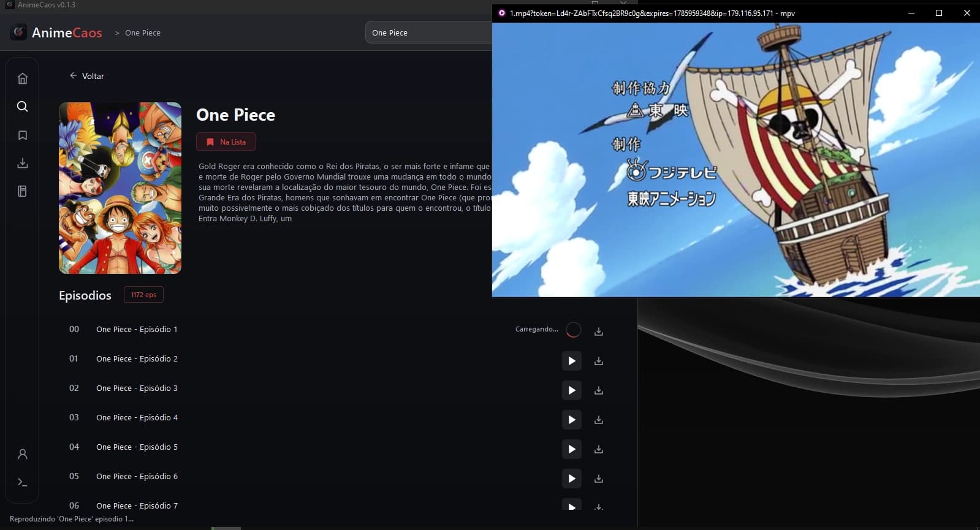Click the loading spinner for Episódio 1

574,330
